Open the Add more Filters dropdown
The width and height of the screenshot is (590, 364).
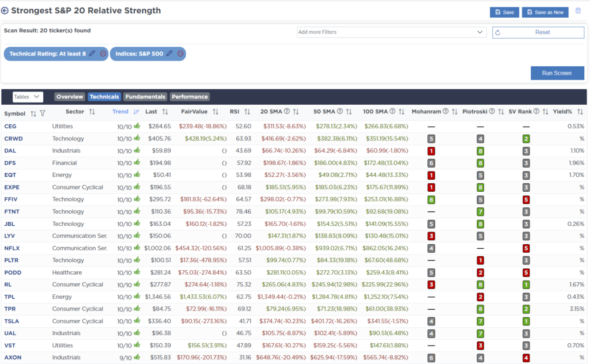pos(391,32)
